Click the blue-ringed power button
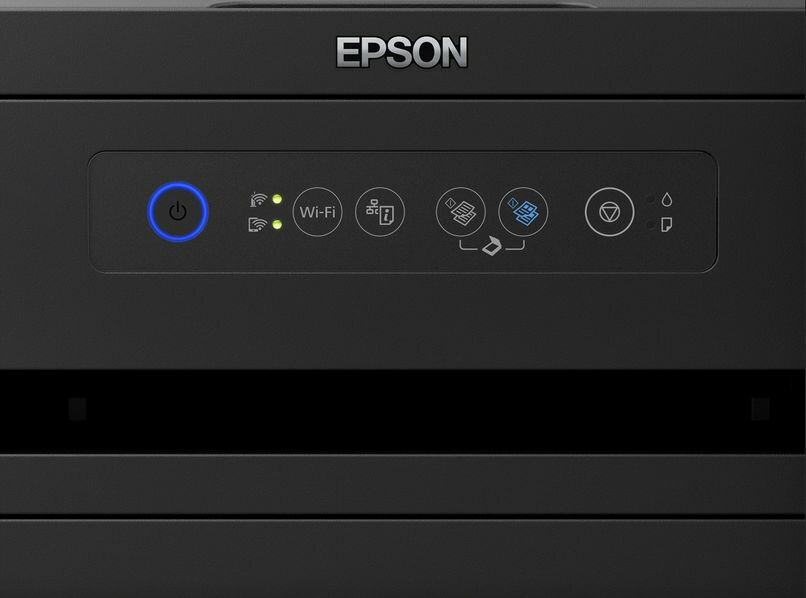Image resolution: width=806 pixels, height=598 pixels. point(178,211)
